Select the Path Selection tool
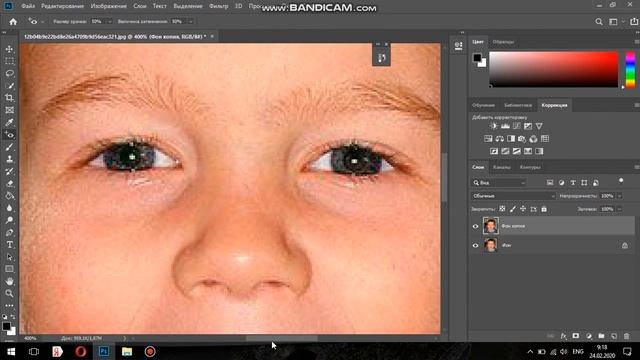The height and width of the screenshot is (360, 640). (x=9, y=257)
